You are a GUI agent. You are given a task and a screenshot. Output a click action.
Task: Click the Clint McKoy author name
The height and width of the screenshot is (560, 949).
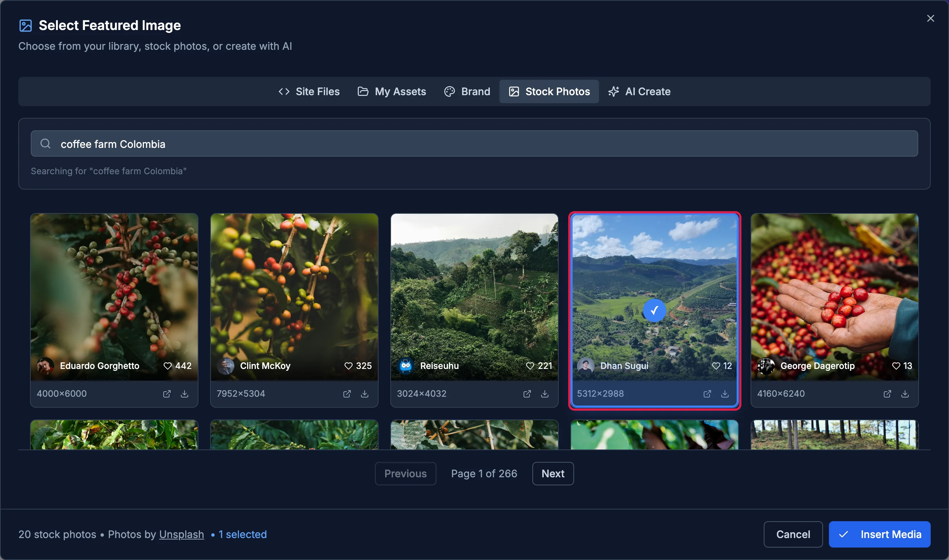pos(265,366)
